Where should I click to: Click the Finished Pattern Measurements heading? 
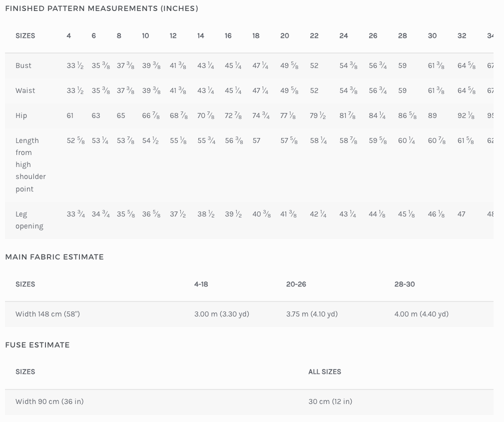tap(101, 8)
